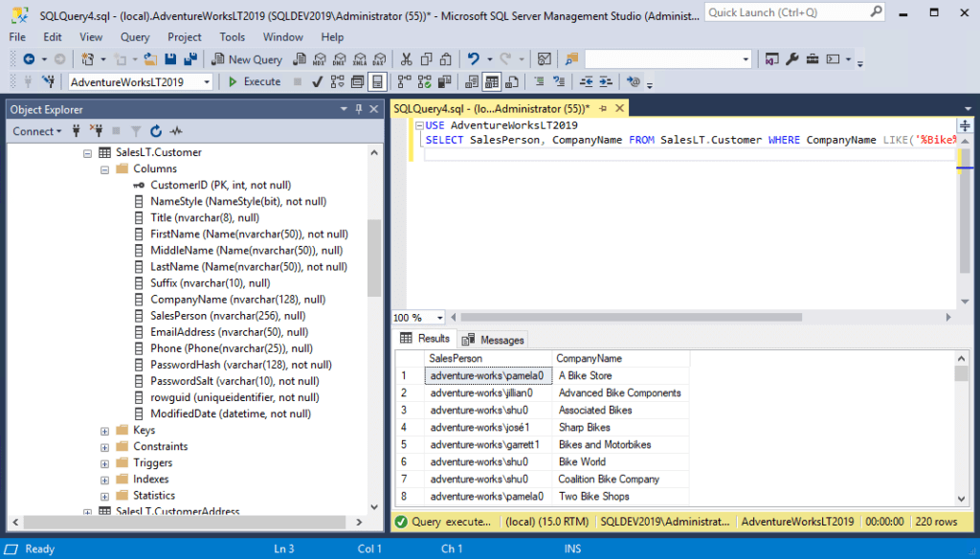The image size is (980, 559).
Task: Open the Window menu
Action: pos(282,37)
